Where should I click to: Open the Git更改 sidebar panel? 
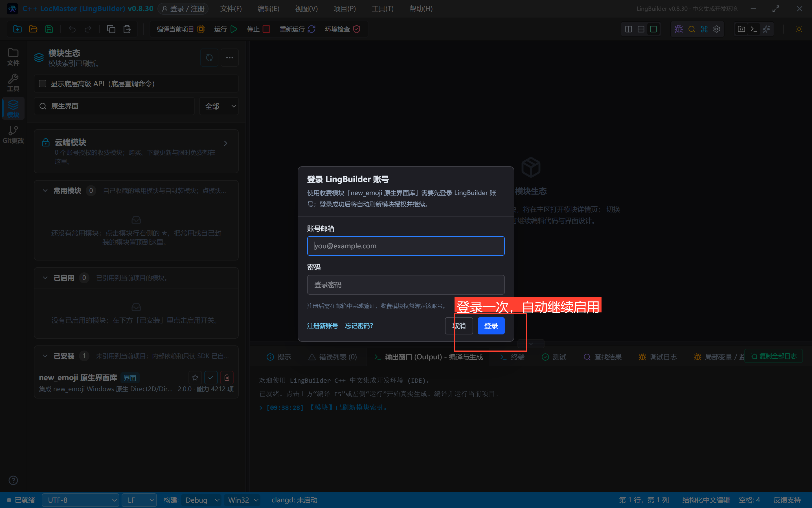click(13, 134)
